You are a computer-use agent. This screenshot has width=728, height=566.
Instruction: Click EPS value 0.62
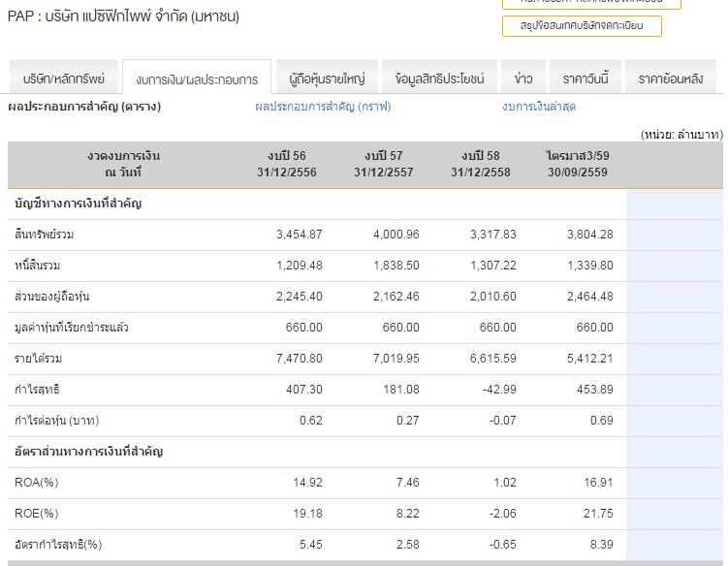(x=311, y=421)
